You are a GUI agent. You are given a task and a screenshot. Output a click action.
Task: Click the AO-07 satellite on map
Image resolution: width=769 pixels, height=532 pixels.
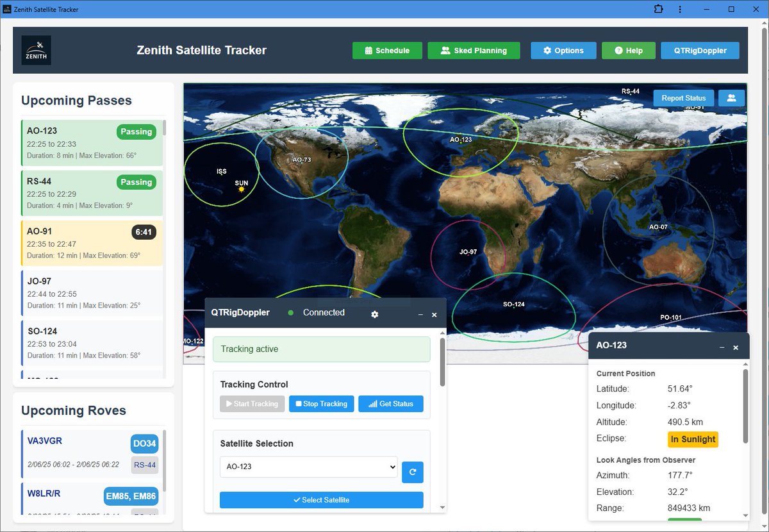(x=658, y=227)
